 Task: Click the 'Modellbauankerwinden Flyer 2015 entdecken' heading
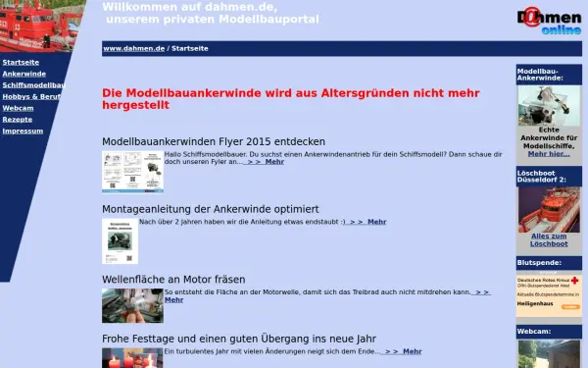pos(214,141)
